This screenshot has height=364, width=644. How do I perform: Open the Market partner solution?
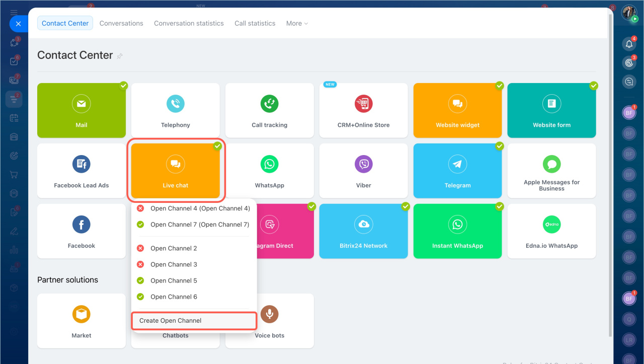[x=81, y=321]
